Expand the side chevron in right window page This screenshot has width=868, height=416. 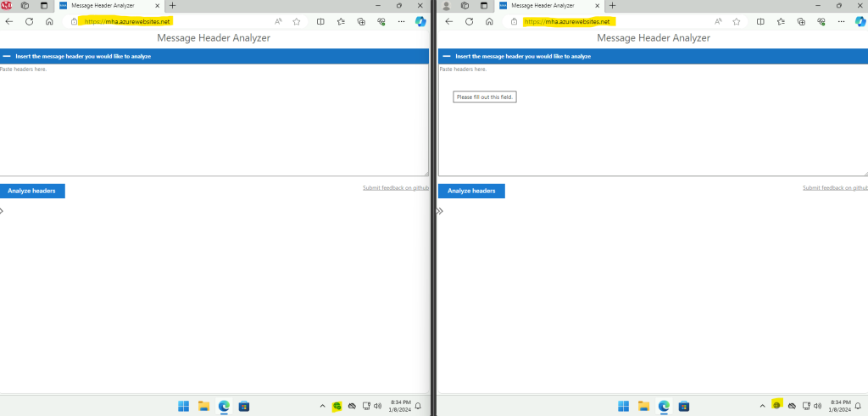[440, 211]
